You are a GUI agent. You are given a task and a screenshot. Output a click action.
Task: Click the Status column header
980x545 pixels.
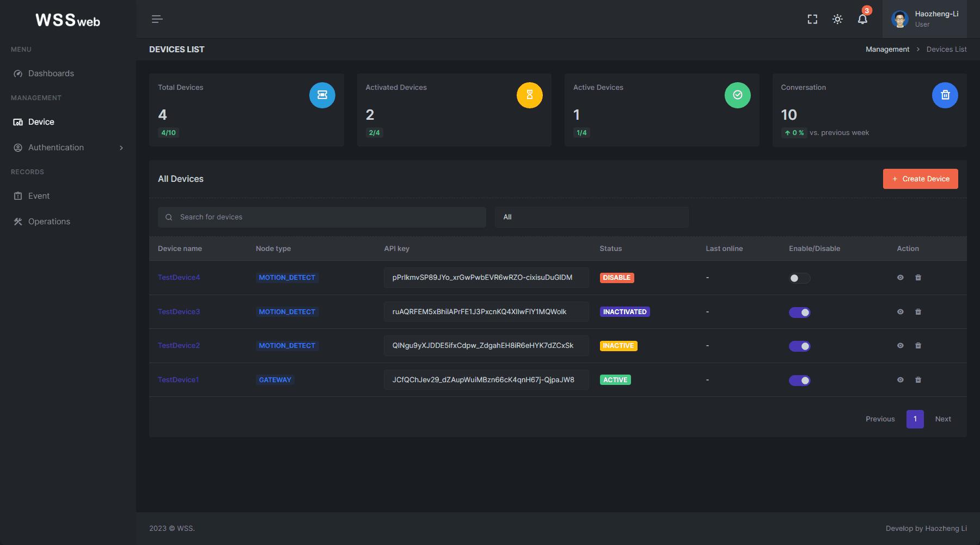[610, 249]
